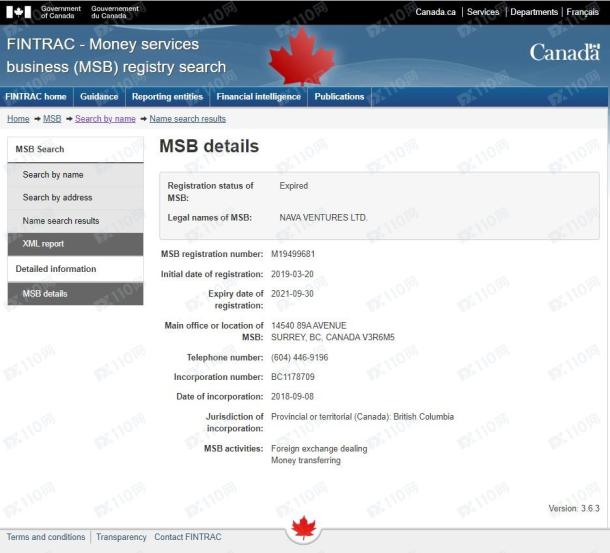Click the MSB registration number label
The image size is (610, 553).
pyautogui.click(x=212, y=254)
